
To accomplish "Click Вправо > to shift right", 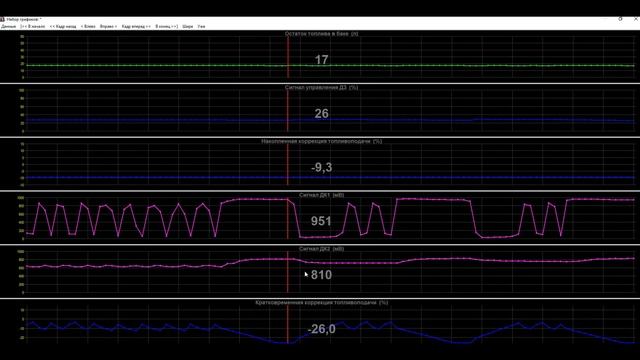I will 108,27.
